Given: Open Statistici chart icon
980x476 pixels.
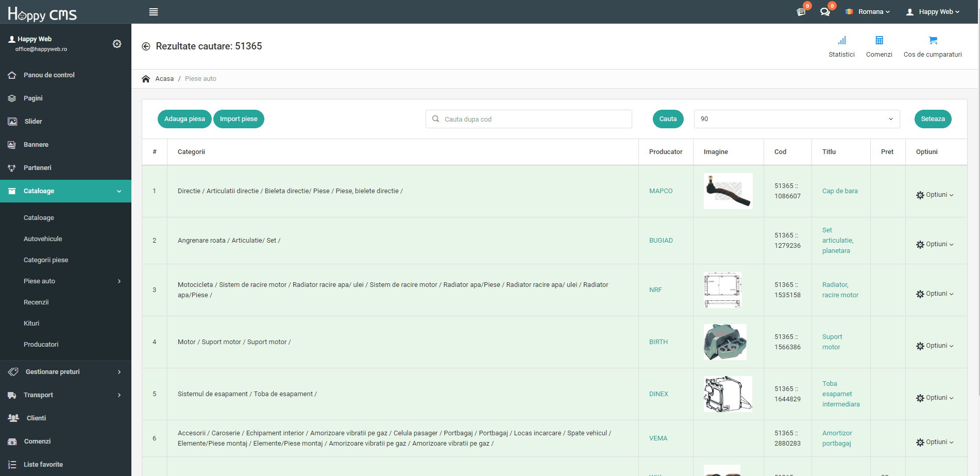Looking at the screenshot, I should click(x=841, y=40).
